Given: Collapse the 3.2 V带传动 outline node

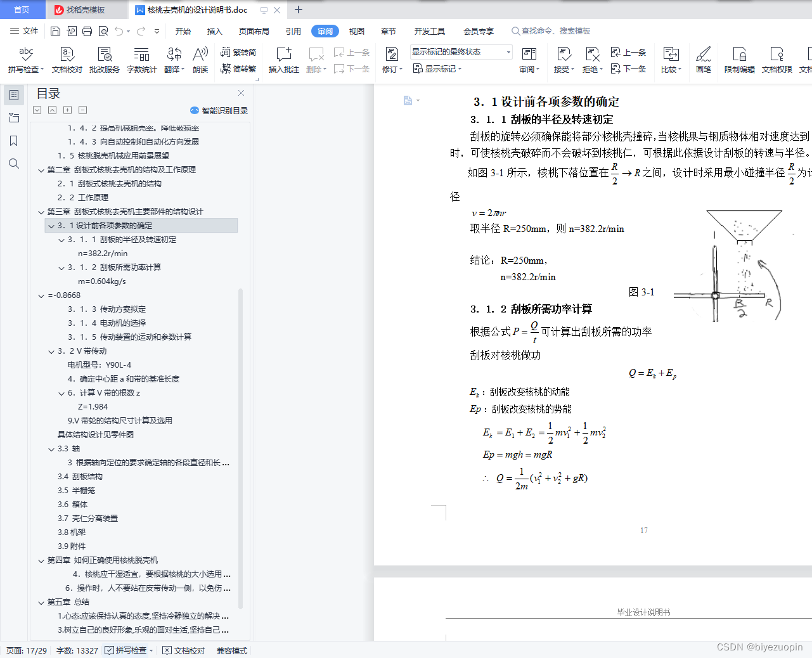Looking at the screenshot, I should click(x=51, y=351).
